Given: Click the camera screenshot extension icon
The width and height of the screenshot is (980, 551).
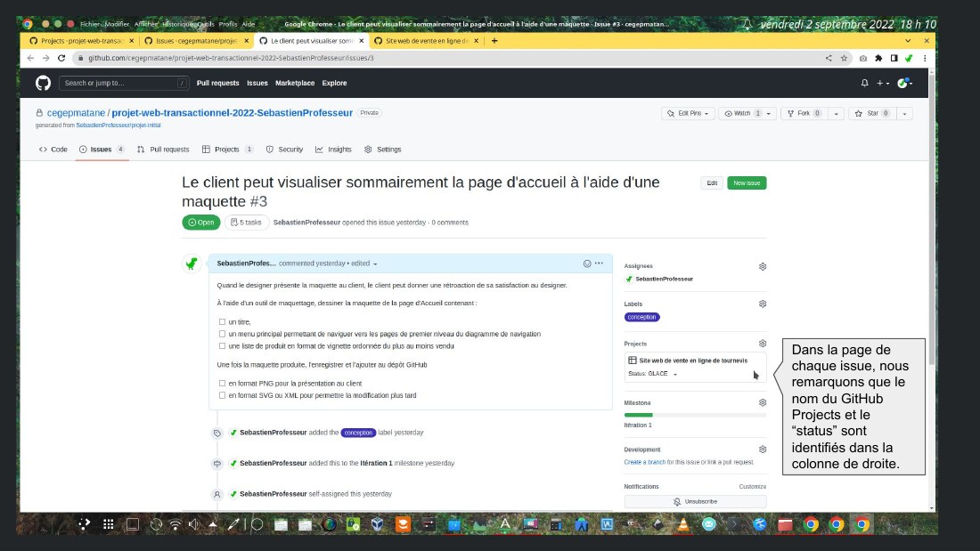Looking at the screenshot, I should [x=863, y=58].
